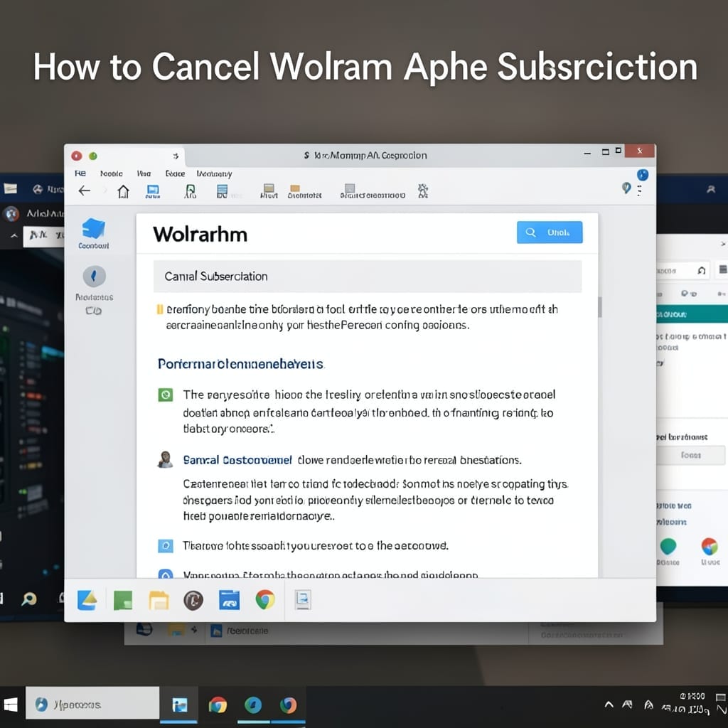The width and height of the screenshot is (728, 728).
Task: Click the person avatar bullet icon
Action: pos(165,460)
